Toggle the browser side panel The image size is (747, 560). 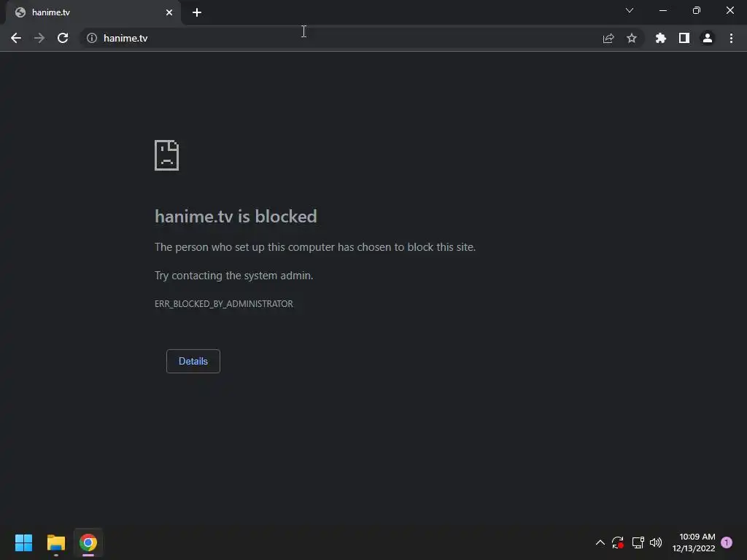(x=684, y=38)
